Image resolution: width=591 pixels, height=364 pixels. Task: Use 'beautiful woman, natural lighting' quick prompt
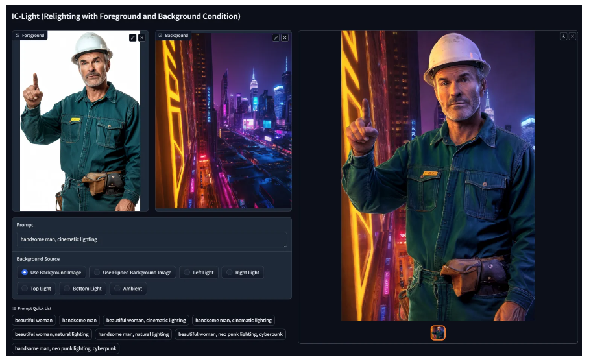pos(52,334)
